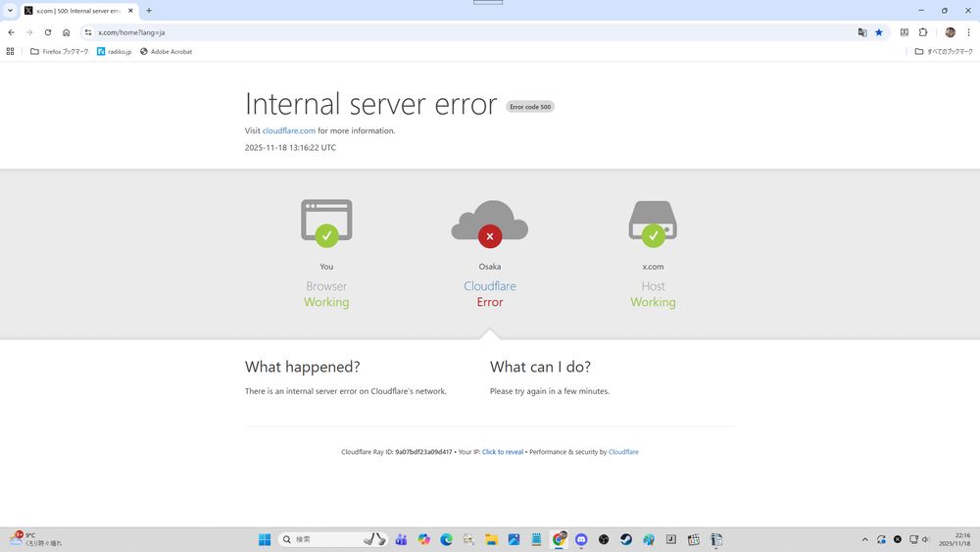980x552 pixels.
Task: Click the browser window working icon
Action: [326, 224]
